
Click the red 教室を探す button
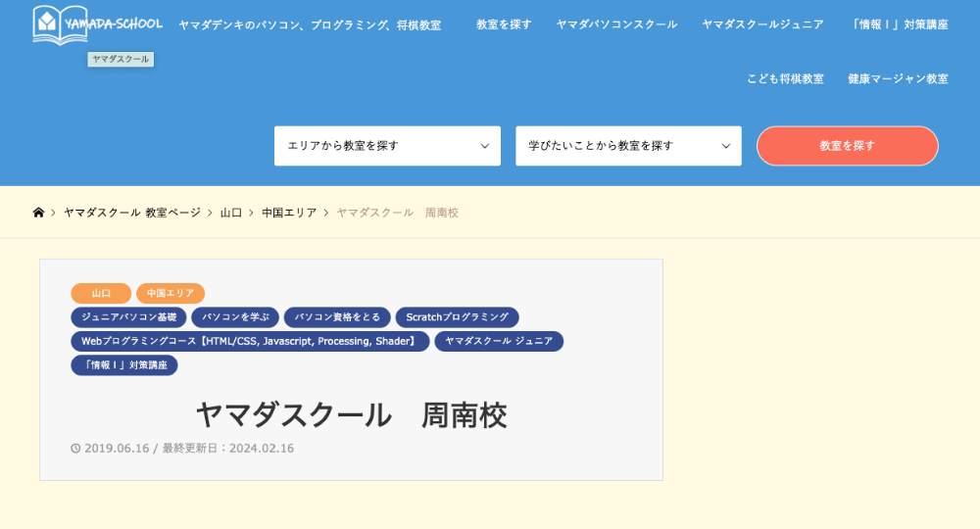point(848,146)
